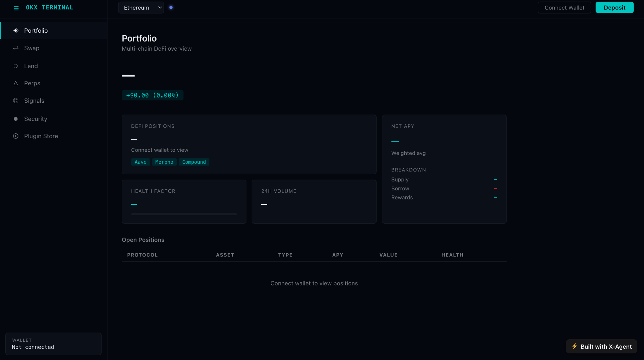644x360 pixels.
Task: Click the Signals target icon in sidebar
Action: tap(16, 101)
